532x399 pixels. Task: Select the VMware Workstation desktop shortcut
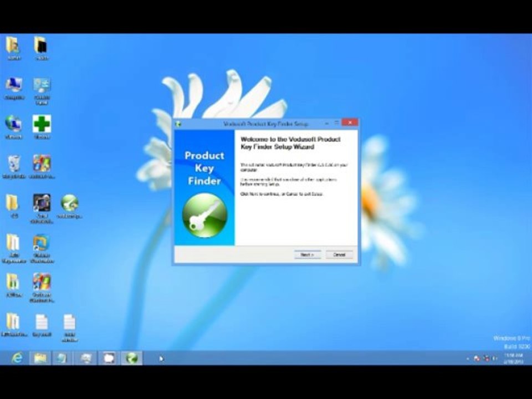point(42,248)
